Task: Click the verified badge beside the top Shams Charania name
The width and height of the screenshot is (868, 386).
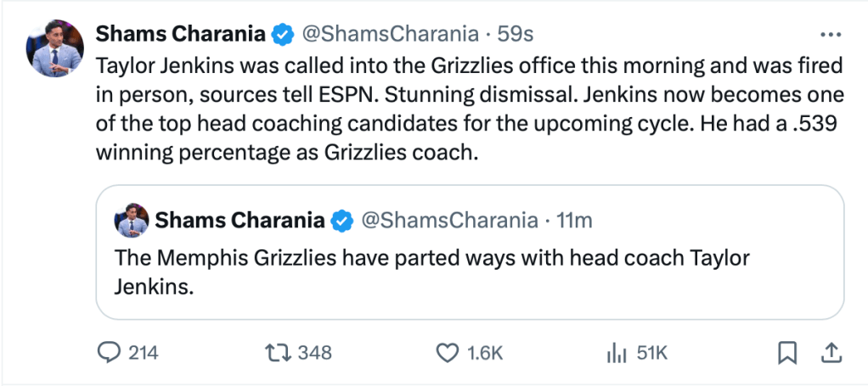Action: coord(282,35)
